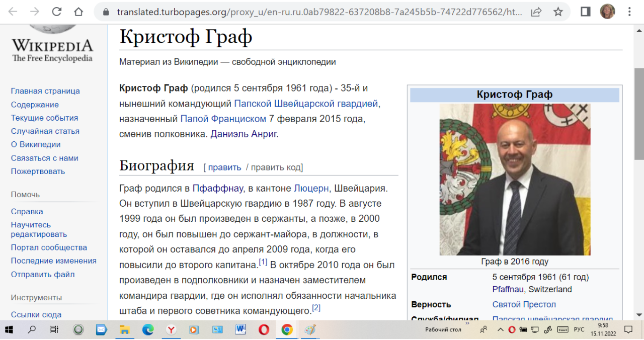The height and width of the screenshot is (340, 644).
Task: Open Ссылки сюда tools link
Action: [36, 315]
